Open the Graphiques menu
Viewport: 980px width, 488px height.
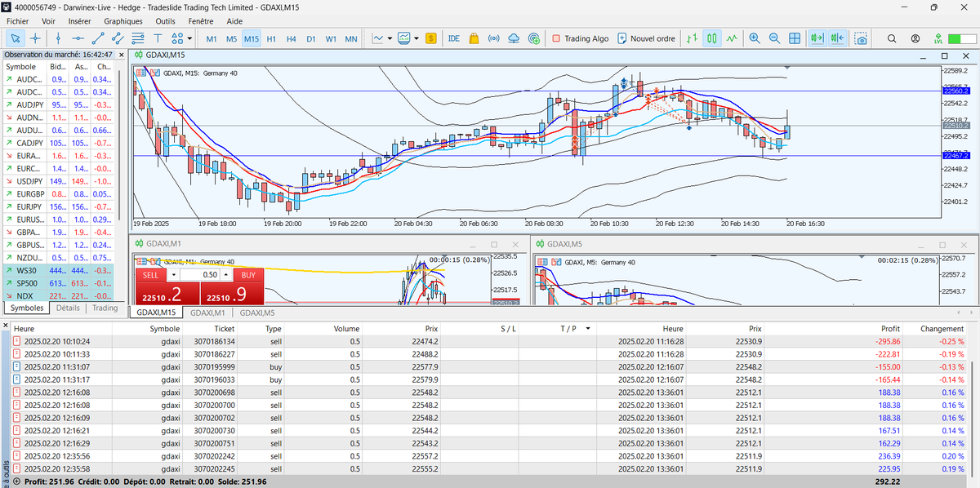pyautogui.click(x=123, y=20)
